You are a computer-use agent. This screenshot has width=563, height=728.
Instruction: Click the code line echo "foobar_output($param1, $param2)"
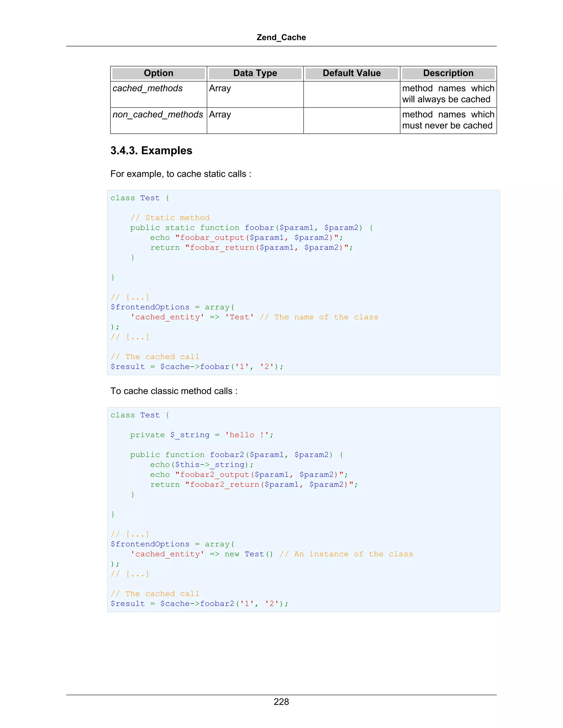pyautogui.click(x=247, y=238)
